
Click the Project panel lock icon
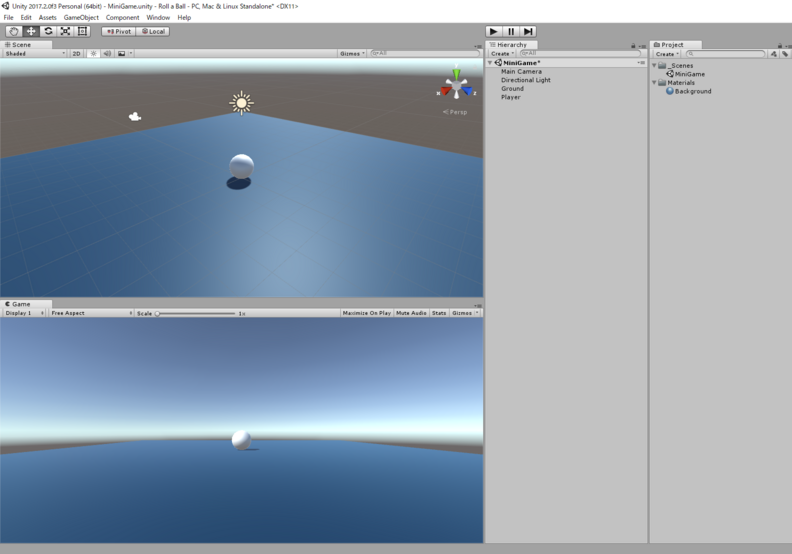(780, 46)
